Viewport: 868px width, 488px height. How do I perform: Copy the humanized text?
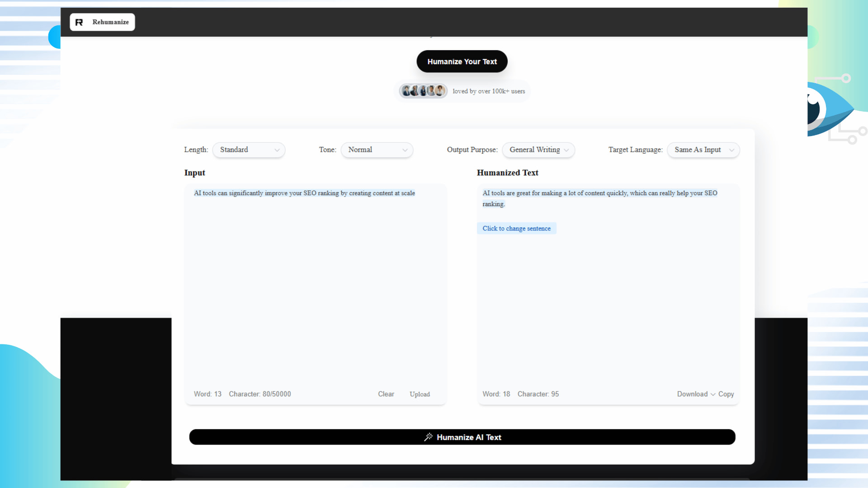click(726, 394)
